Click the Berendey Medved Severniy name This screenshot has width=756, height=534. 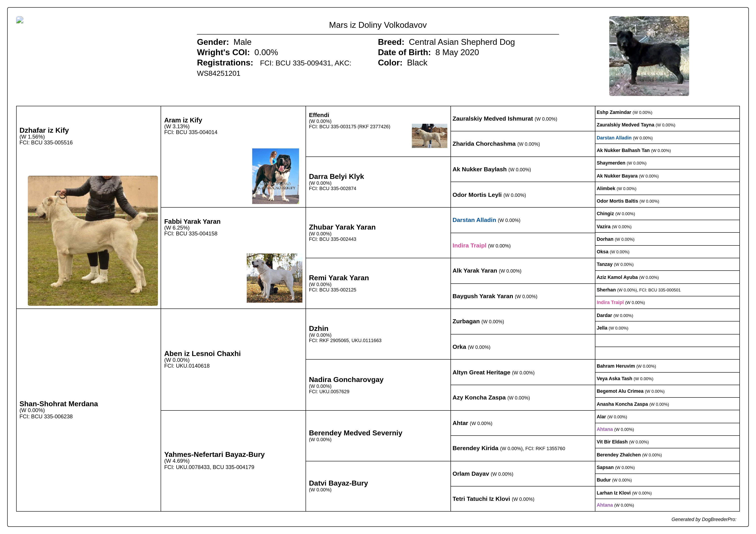point(355,433)
